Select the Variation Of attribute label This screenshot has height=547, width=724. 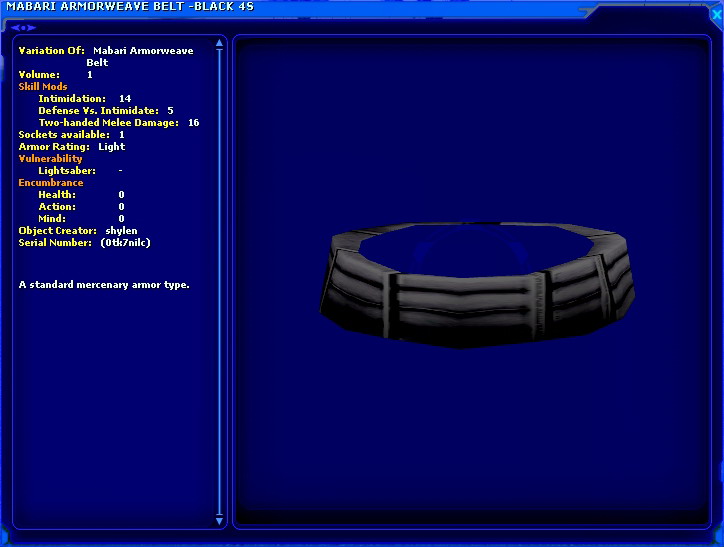click(x=51, y=50)
